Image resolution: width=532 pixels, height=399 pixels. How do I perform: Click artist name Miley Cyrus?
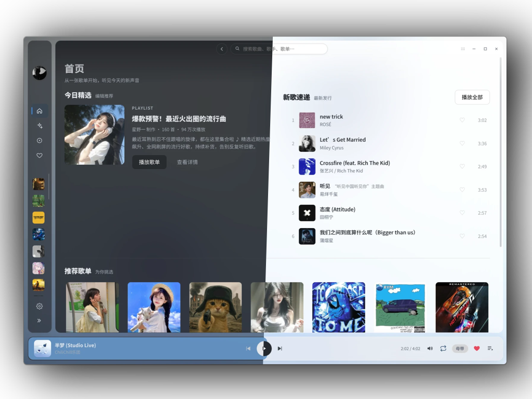(331, 148)
